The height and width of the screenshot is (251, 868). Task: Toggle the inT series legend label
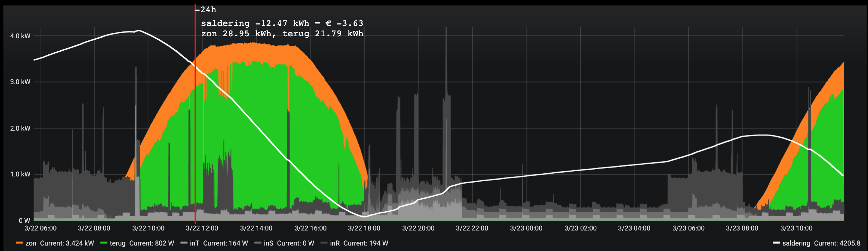coord(194,243)
